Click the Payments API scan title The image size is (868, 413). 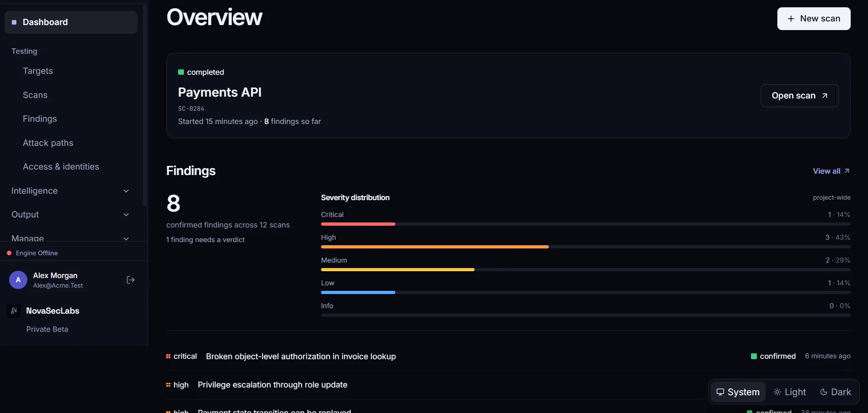pyautogui.click(x=220, y=93)
